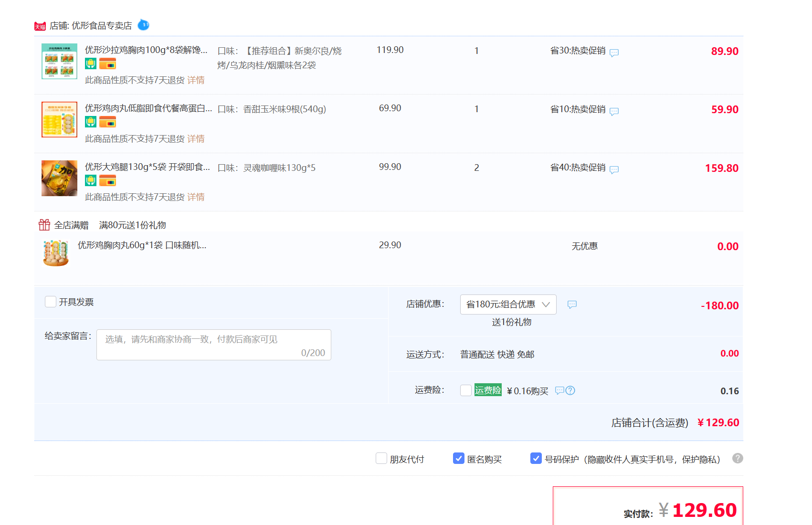Click the green 运费险 tag
The height and width of the screenshot is (525, 812).
(x=488, y=390)
